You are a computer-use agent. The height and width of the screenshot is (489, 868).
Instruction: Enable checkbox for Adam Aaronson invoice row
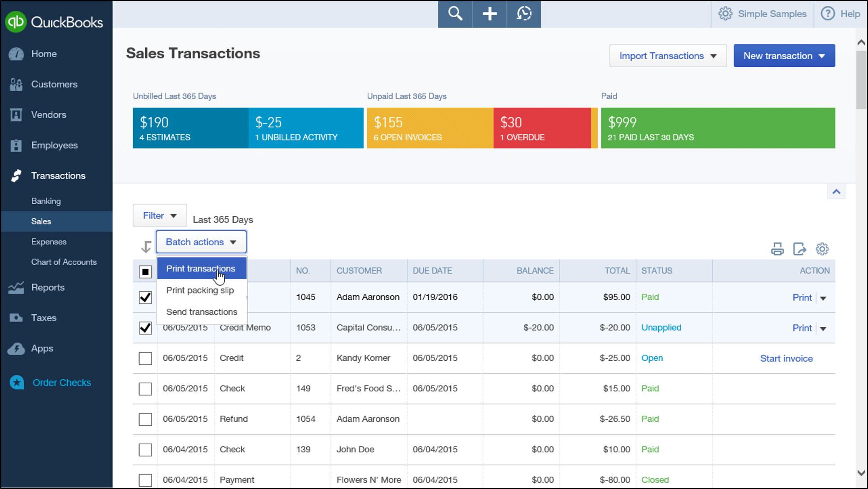coord(145,297)
